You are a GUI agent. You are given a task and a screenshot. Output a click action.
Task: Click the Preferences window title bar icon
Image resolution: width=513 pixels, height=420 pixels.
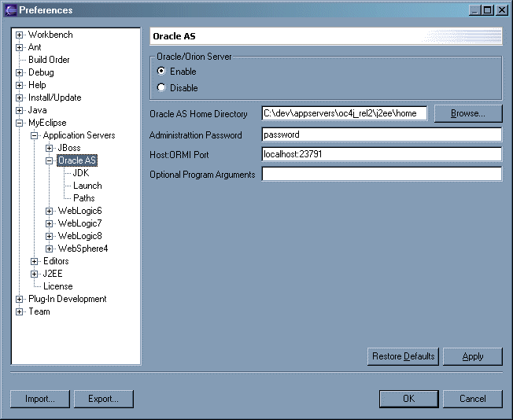[x=9, y=9]
